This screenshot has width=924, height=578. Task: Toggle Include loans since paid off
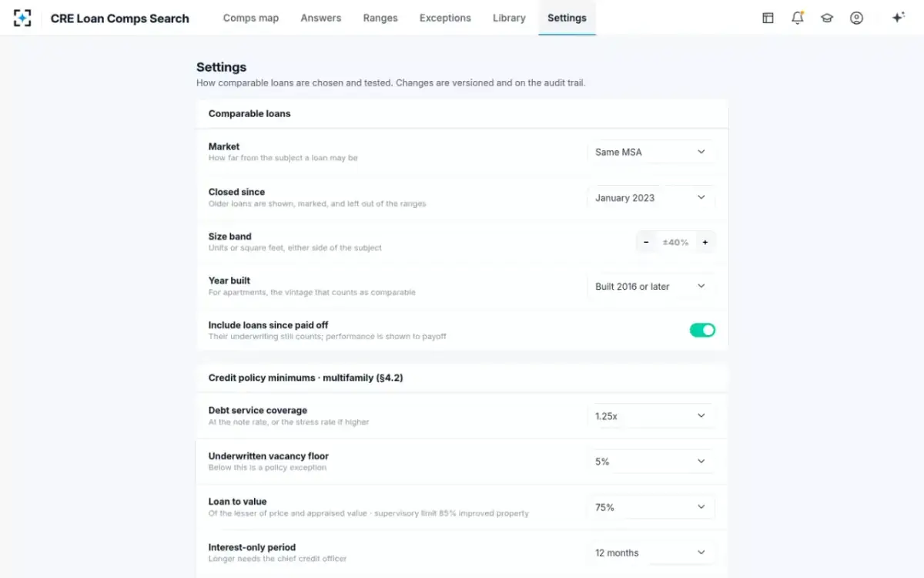702,330
